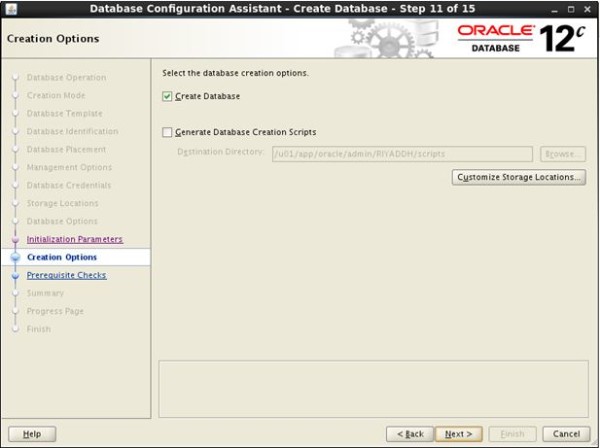
Task: Click Database Identification step label
Action: click(x=72, y=131)
